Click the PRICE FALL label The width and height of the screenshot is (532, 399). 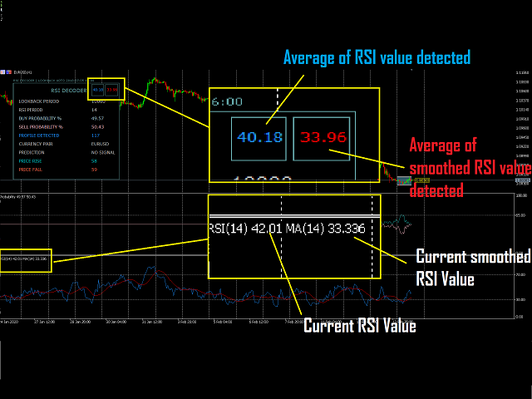pos(31,170)
